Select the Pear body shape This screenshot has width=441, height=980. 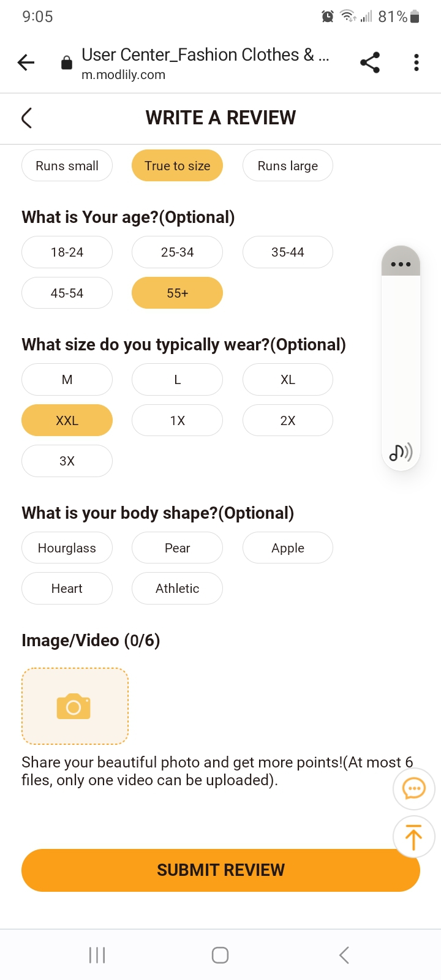point(177,548)
